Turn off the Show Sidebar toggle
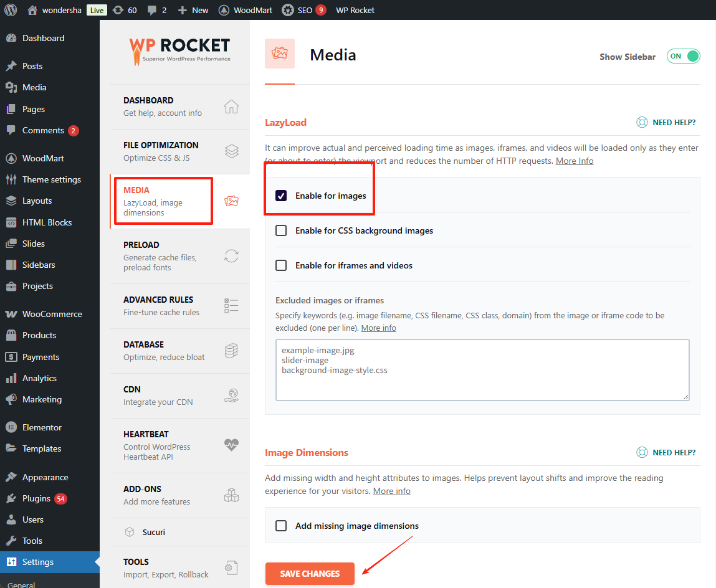716x588 pixels. pos(683,56)
